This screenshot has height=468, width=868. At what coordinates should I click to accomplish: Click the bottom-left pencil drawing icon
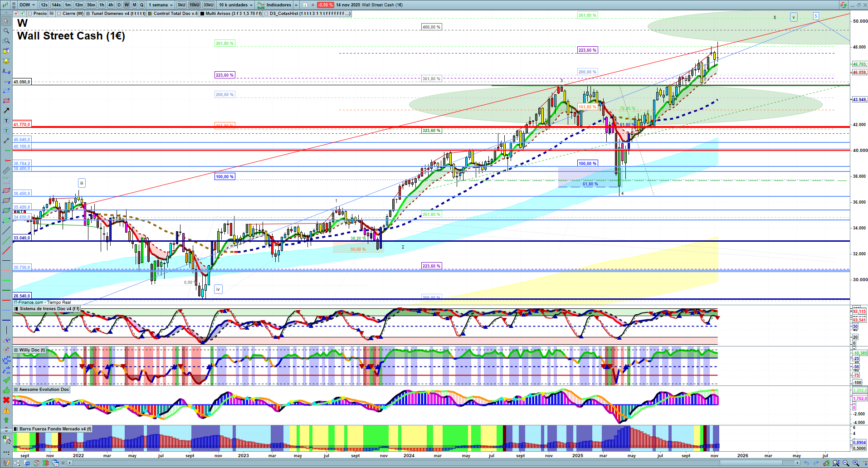click(x=6, y=463)
